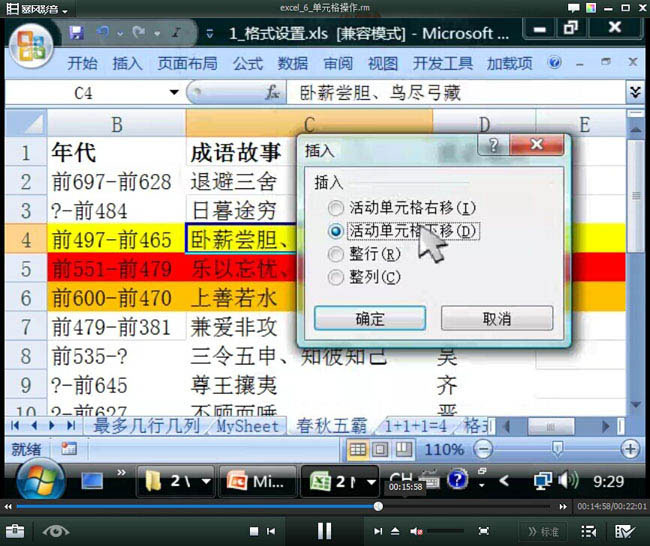The height and width of the screenshot is (546, 650).
Task: Switch to the MySheet sheet tab
Action: [x=247, y=426]
